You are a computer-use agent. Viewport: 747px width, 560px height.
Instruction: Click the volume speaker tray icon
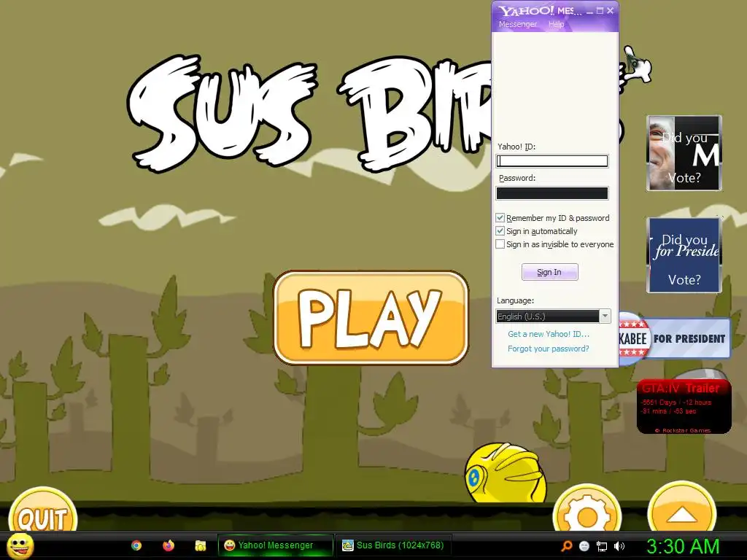pos(619,546)
